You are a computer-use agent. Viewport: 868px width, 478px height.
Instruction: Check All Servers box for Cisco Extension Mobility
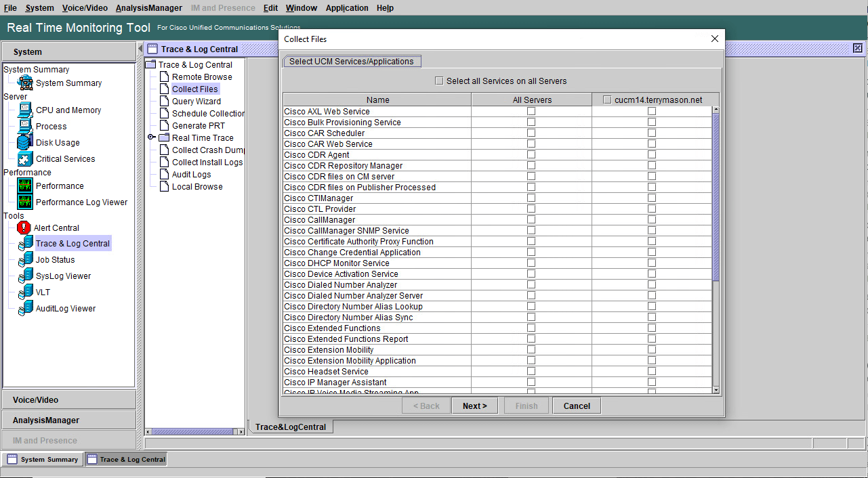pos(531,350)
